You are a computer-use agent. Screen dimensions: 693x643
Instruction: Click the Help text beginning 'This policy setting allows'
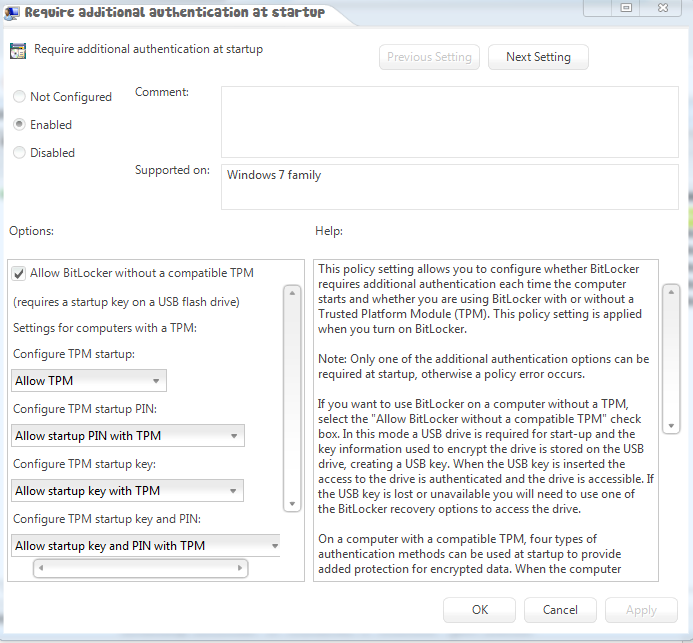point(480,299)
